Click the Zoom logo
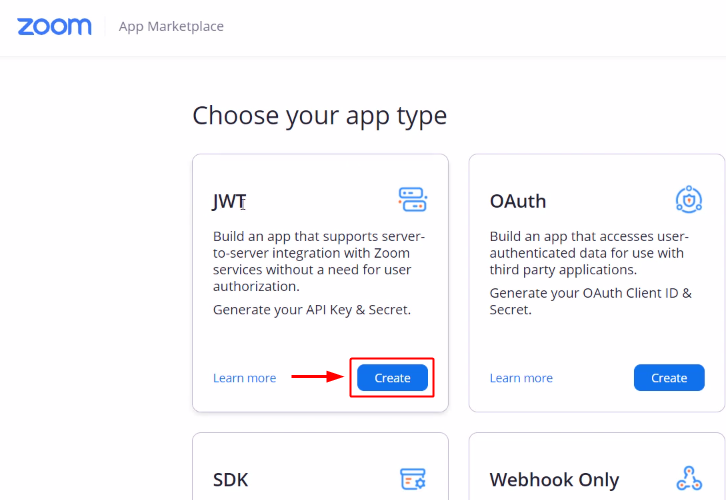 pos(54,26)
